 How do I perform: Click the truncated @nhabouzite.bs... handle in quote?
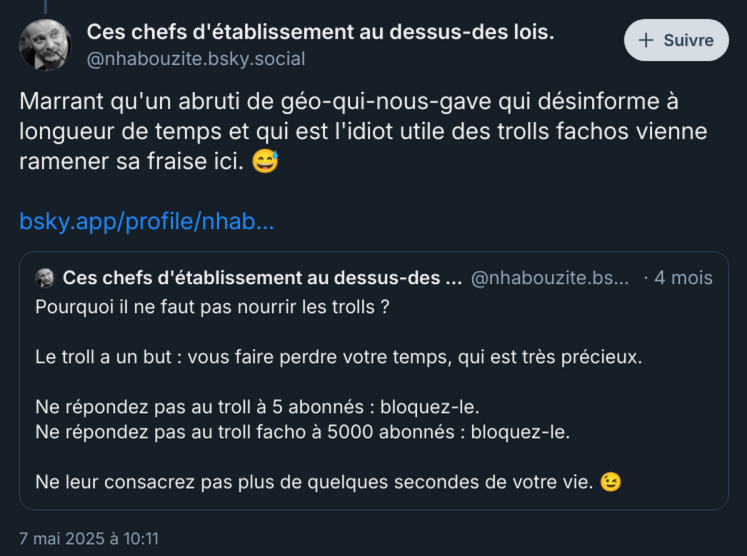pyautogui.click(x=549, y=278)
